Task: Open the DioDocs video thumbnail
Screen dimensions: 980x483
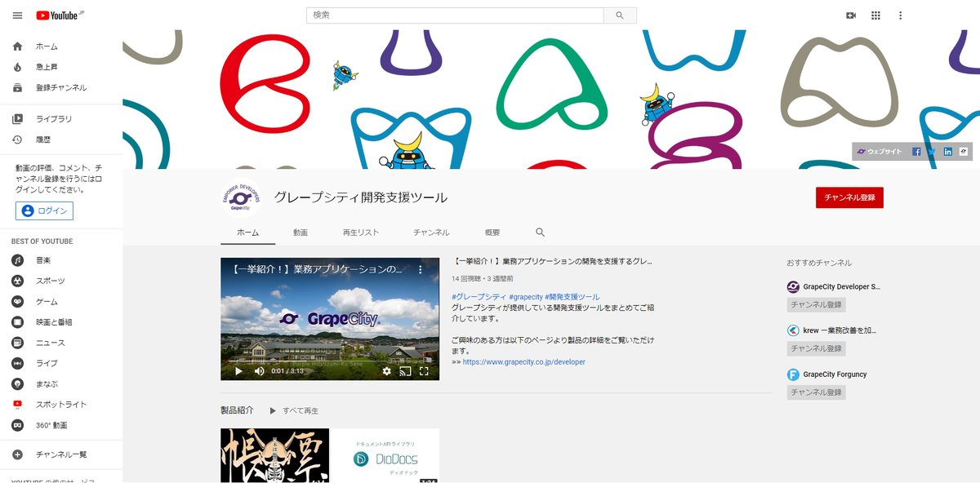Action: click(x=385, y=455)
